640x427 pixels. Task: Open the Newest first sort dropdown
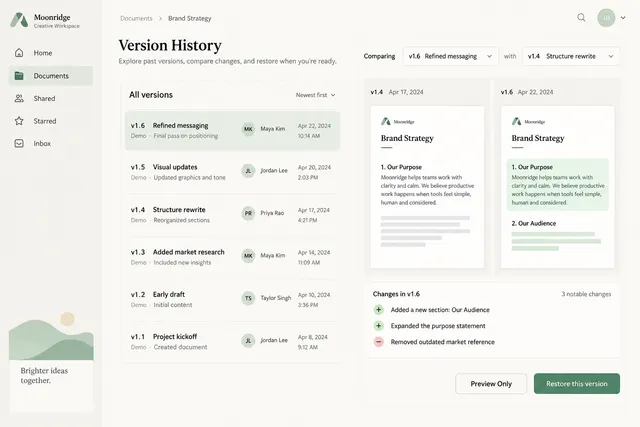click(x=316, y=95)
